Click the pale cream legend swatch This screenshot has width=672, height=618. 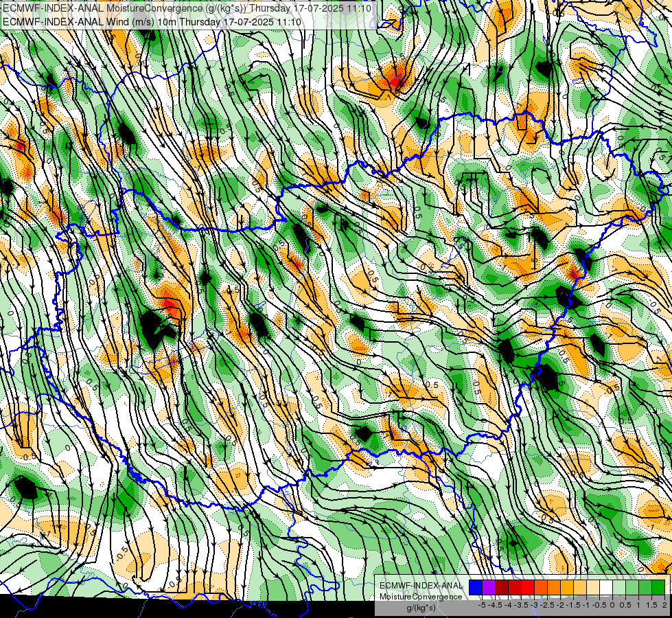[593, 588]
